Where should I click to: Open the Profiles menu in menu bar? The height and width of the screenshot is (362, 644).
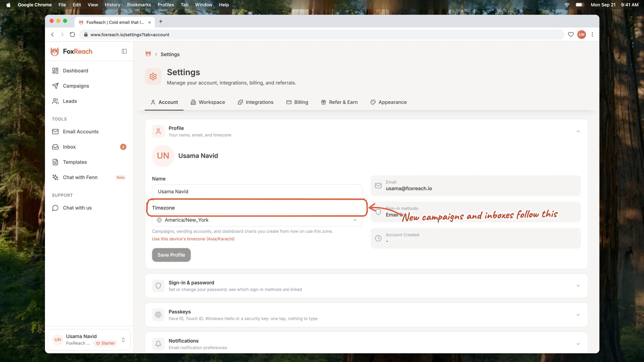tap(166, 5)
